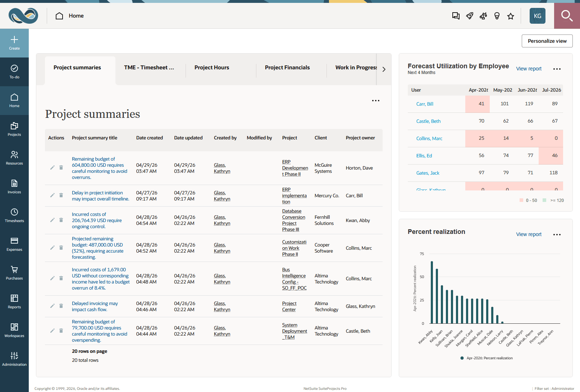Switch to the Project Hours tab
Screen dimensions: 580x392
pos(221,68)
